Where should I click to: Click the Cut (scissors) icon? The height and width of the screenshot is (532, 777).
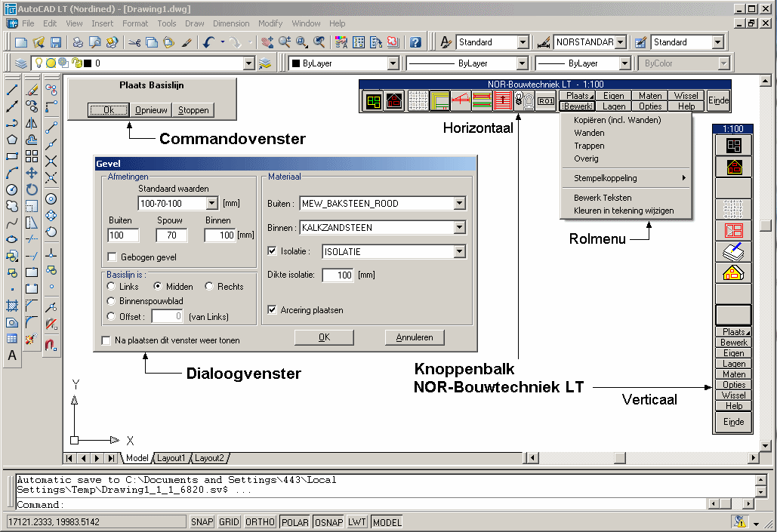coord(134,42)
